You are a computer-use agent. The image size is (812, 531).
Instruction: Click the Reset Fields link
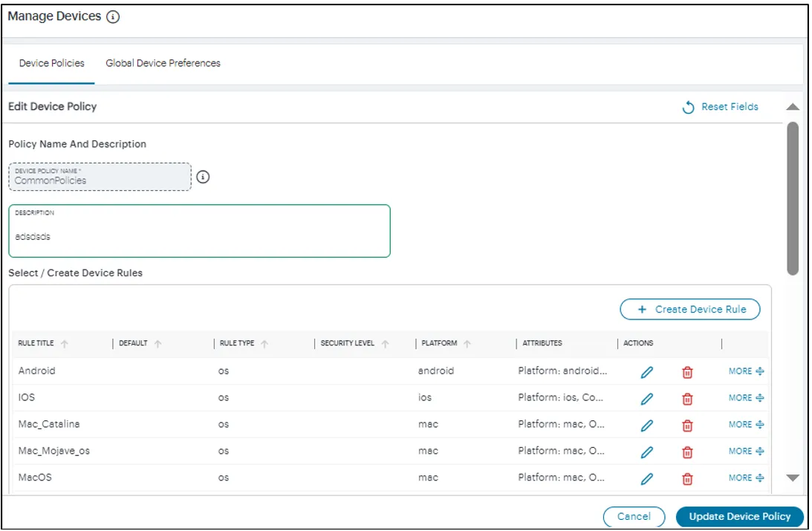pyautogui.click(x=730, y=107)
